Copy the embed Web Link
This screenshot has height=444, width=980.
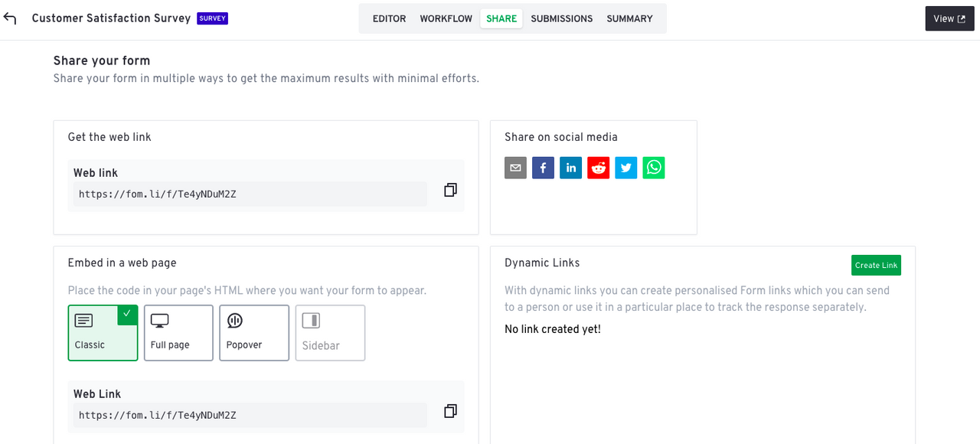(x=450, y=411)
